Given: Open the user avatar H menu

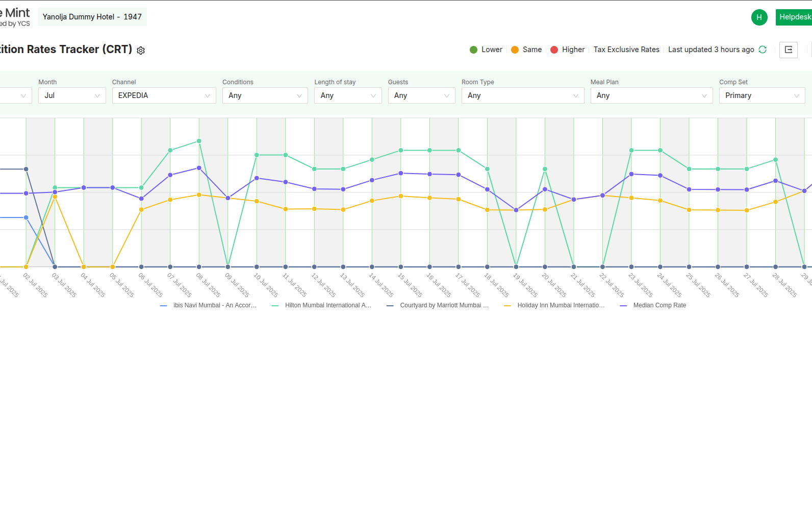Looking at the screenshot, I should [759, 17].
